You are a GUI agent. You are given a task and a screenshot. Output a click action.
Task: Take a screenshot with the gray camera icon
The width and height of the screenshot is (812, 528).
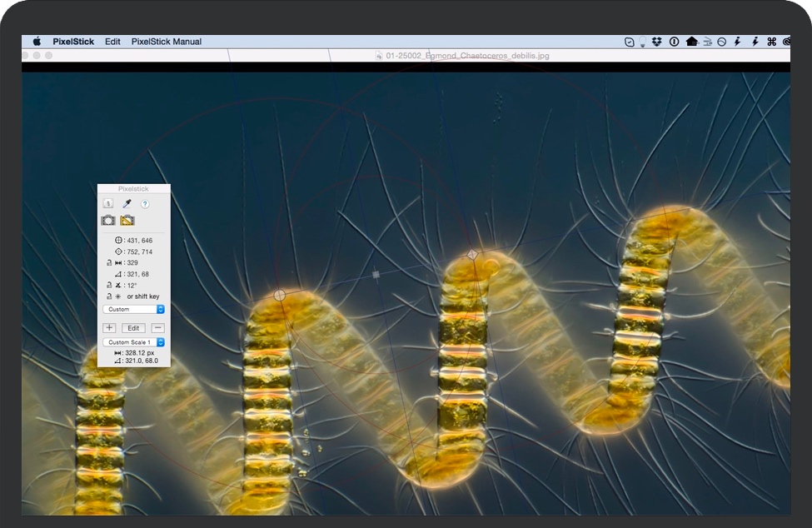(x=108, y=221)
